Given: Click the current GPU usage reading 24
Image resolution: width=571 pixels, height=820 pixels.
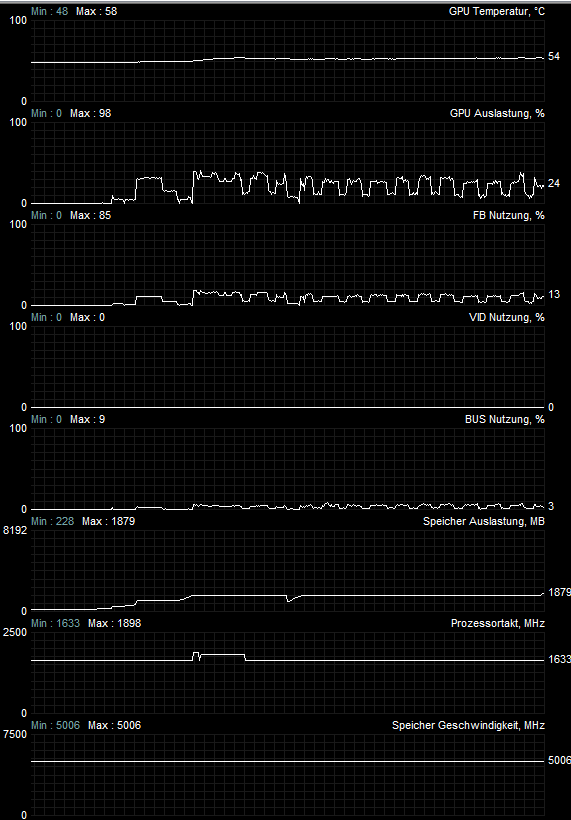Looking at the screenshot, I should (554, 184).
